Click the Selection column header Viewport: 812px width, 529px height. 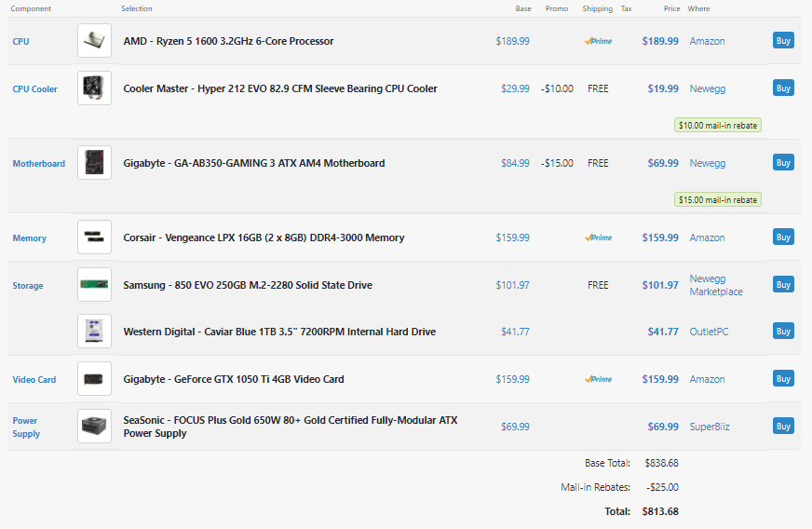point(137,8)
